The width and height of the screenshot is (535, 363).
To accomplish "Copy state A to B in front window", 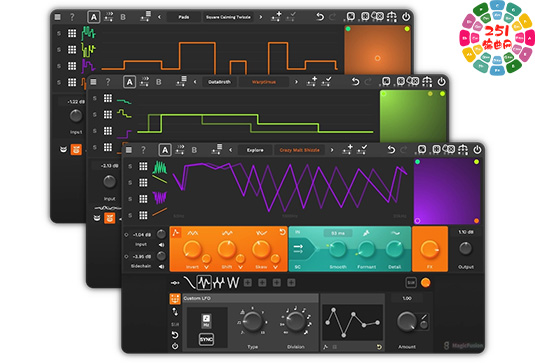I will point(180,150).
